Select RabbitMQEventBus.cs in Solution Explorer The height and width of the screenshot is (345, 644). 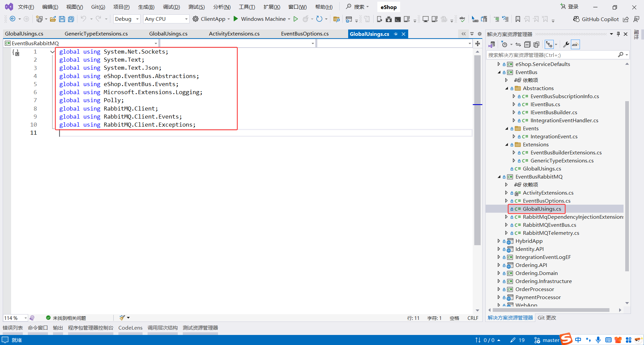click(x=549, y=225)
